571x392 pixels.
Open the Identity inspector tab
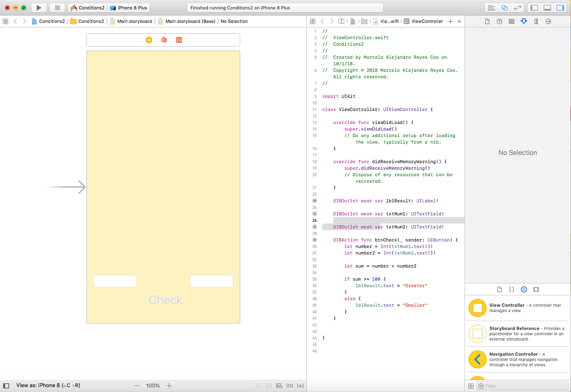(511, 22)
